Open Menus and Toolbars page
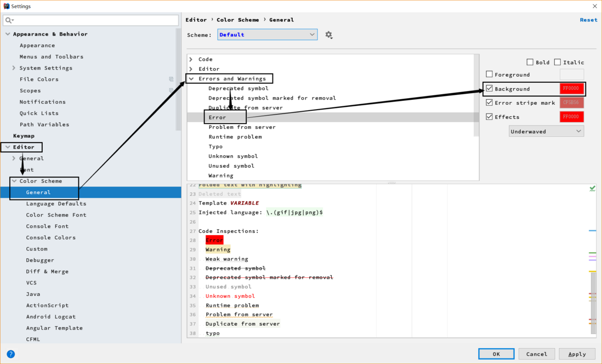Screen dimensions: 602x364 click(52, 56)
